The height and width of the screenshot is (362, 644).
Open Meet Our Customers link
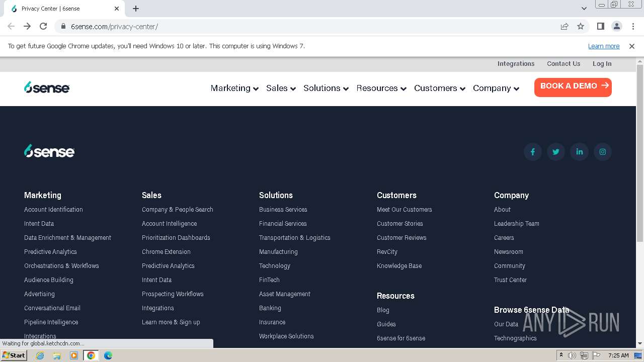(405, 210)
